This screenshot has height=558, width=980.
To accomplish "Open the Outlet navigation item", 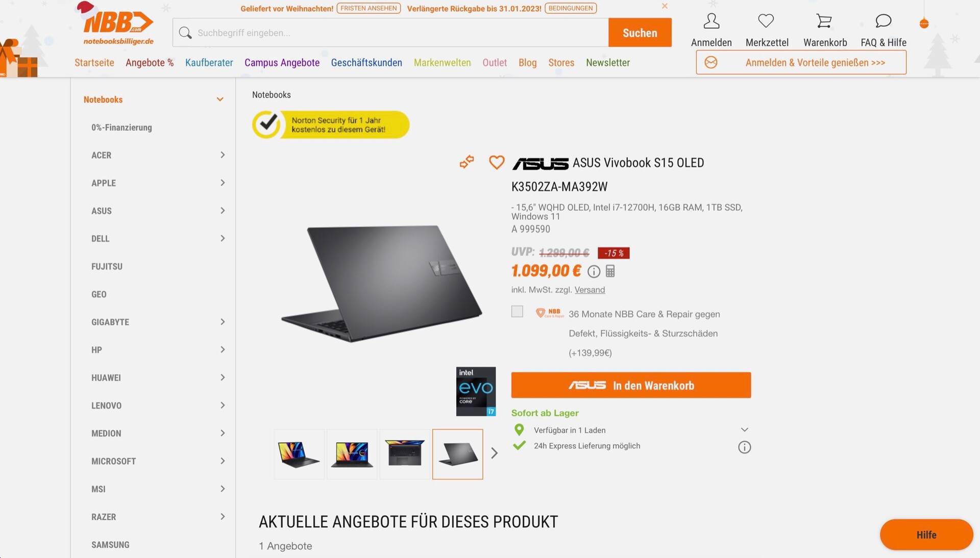I will 495,63.
